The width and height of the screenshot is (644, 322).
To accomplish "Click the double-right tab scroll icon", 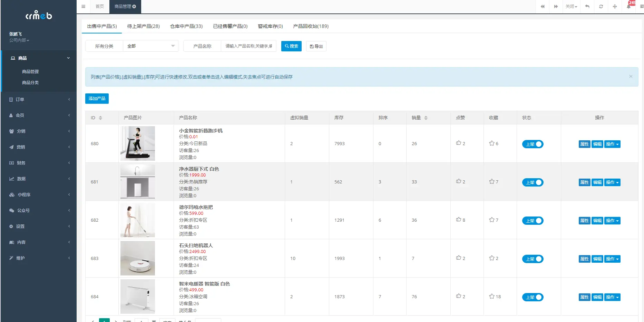I will [556, 7].
